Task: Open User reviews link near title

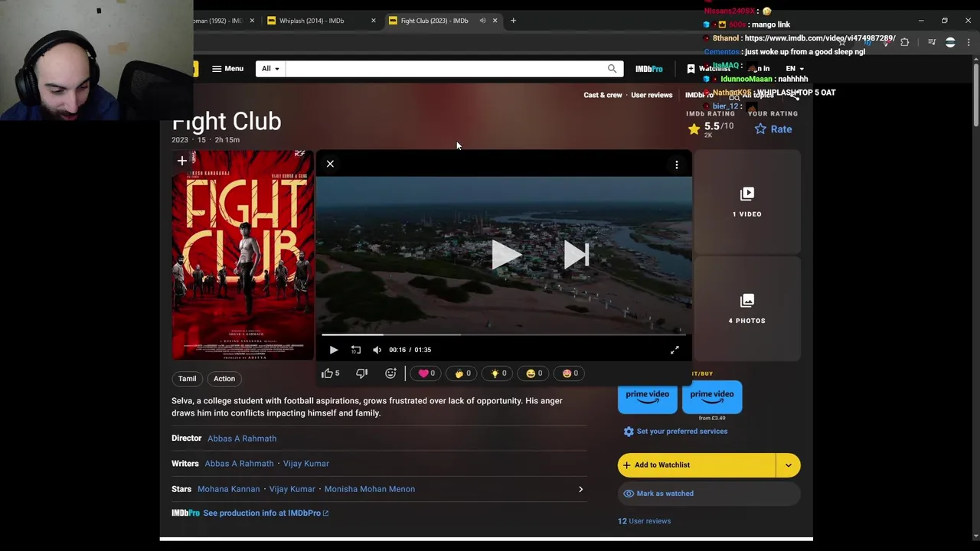Action: click(652, 95)
